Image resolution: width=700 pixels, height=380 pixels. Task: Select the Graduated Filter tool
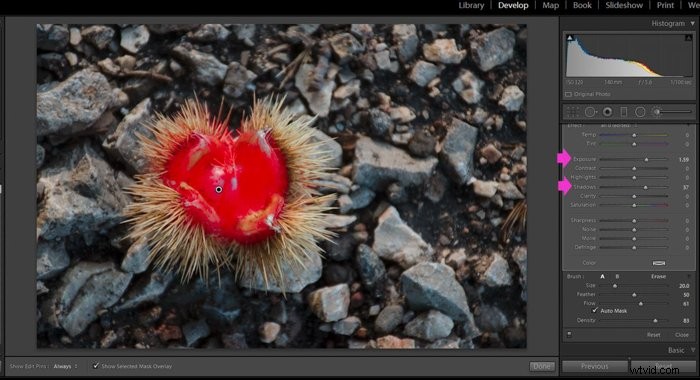point(624,112)
